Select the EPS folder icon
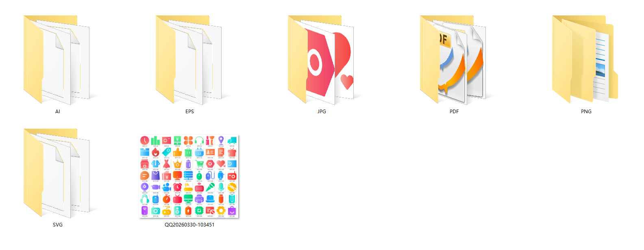Image resolution: width=644 pixels, height=250 pixels. coord(189,60)
